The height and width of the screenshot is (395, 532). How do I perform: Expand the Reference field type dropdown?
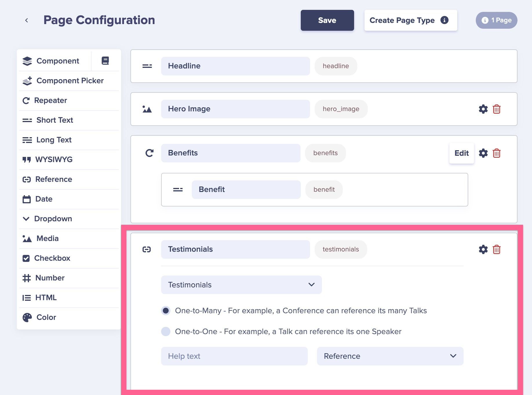[x=390, y=356]
